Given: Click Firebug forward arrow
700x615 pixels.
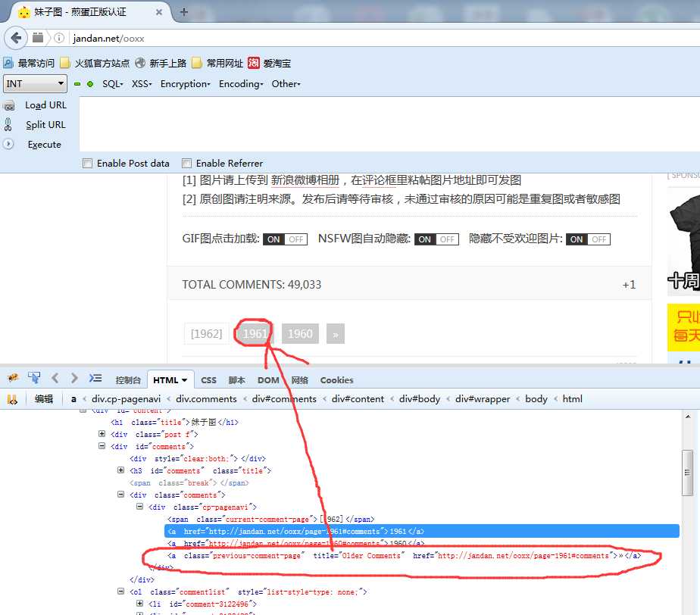Looking at the screenshot, I should (x=74, y=379).
